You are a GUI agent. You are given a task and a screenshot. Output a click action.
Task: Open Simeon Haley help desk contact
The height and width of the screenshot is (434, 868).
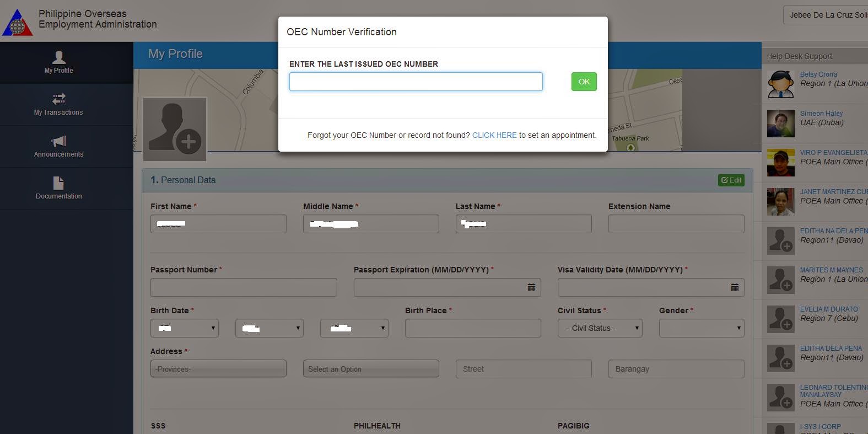tap(821, 114)
